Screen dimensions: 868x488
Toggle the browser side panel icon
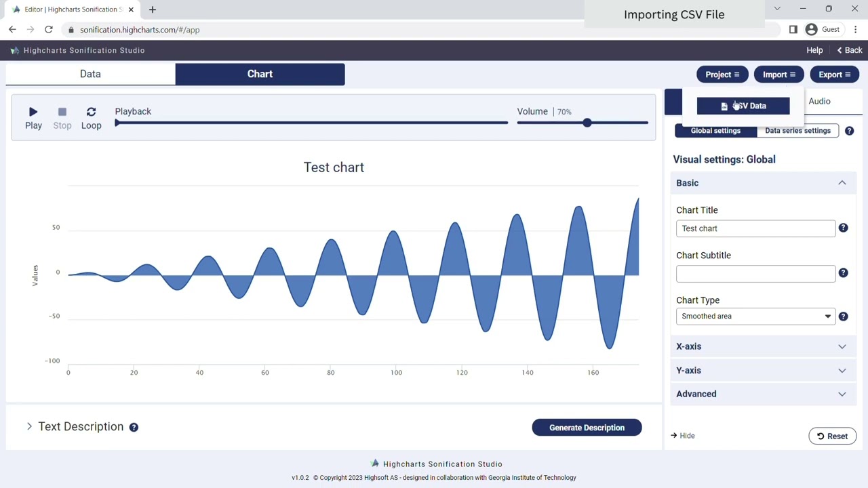[793, 30]
